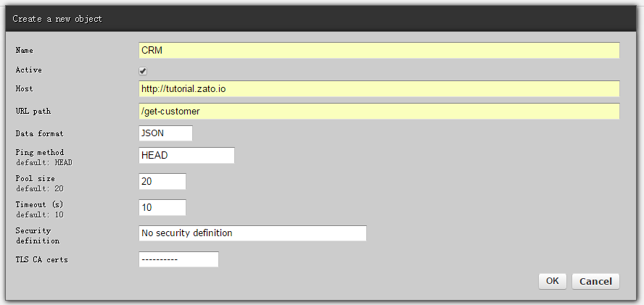Click the Active label text
644x305 pixels.
tap(29, 70)
